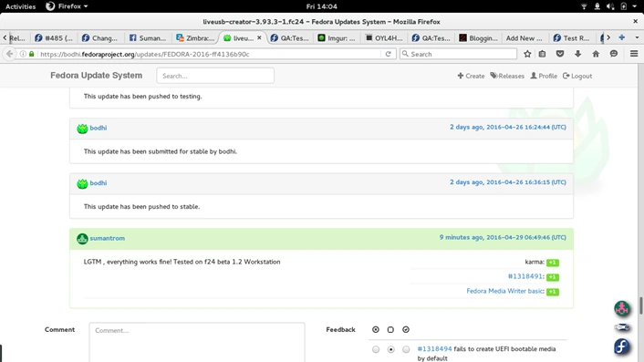Click Create in the navigation bar

click(x=471, y=76)
